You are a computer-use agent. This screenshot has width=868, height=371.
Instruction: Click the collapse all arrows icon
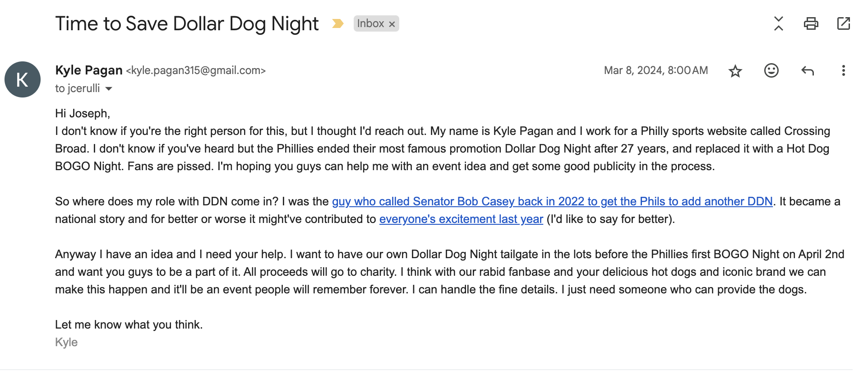tap(778, 23)
